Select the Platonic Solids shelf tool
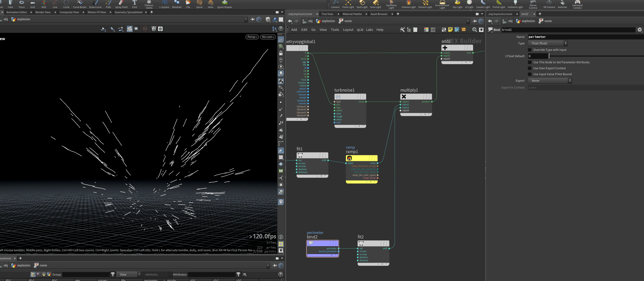Image resolution: width=644 pixels, height=281 pixels. [x=149, y=5]
